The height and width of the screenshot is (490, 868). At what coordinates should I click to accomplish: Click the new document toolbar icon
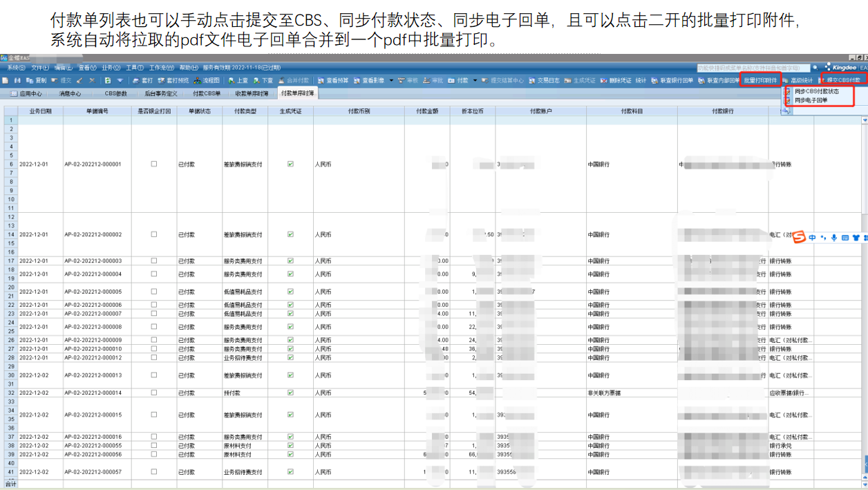[5, 80]
